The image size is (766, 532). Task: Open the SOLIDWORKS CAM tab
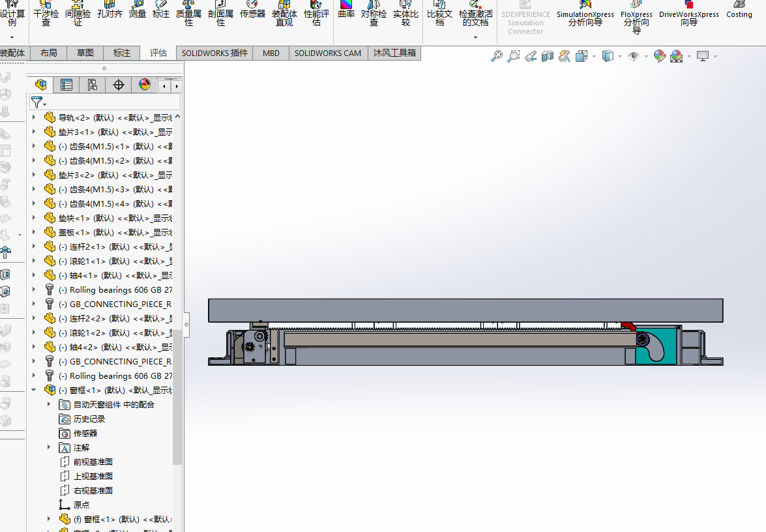pos(328,53)
